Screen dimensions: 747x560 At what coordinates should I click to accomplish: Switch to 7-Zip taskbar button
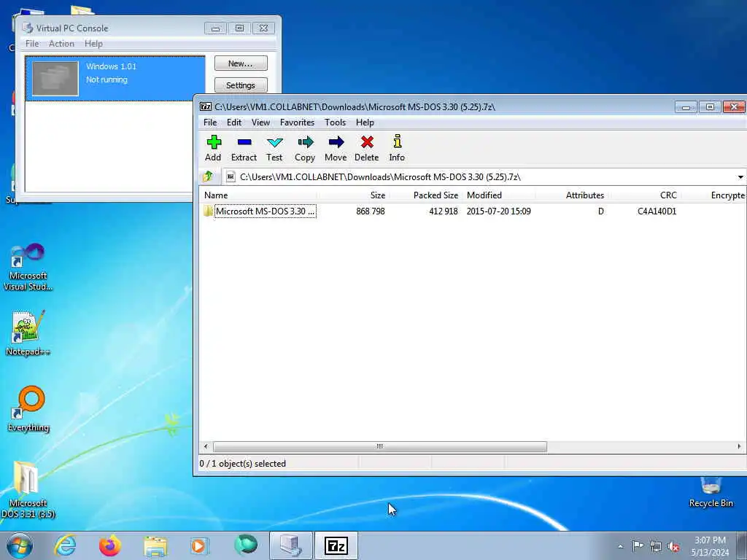pyautogui.click(x=336, y=545)
